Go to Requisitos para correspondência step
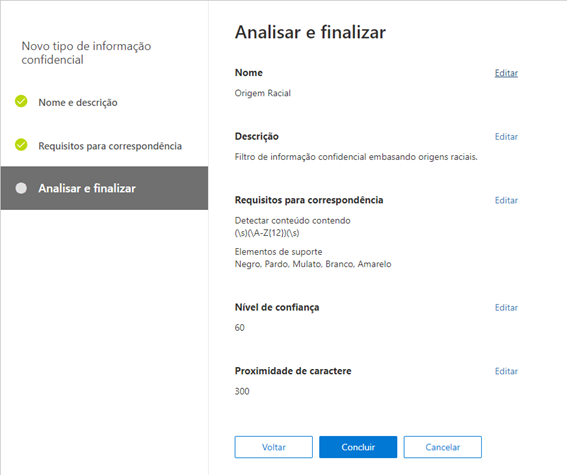Screen dimensions: 567x475 pos(110,146)
